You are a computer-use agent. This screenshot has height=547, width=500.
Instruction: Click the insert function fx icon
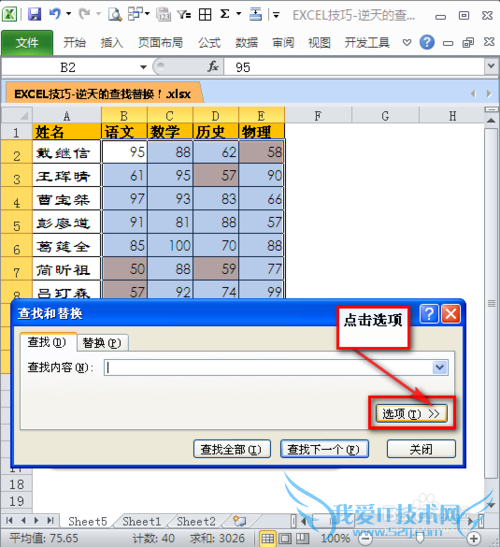[213, 66]
